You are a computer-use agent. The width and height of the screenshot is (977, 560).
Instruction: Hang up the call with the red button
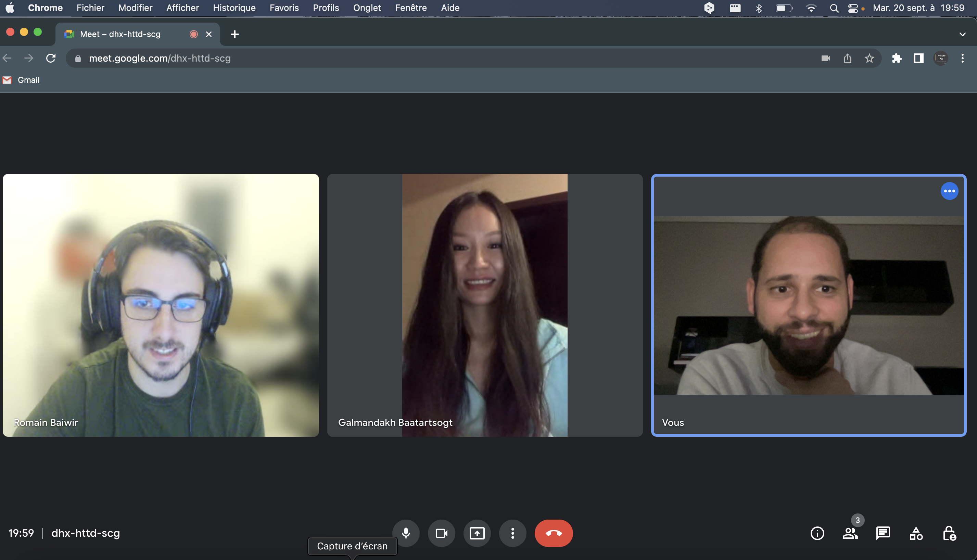click(x=554, y=533)
